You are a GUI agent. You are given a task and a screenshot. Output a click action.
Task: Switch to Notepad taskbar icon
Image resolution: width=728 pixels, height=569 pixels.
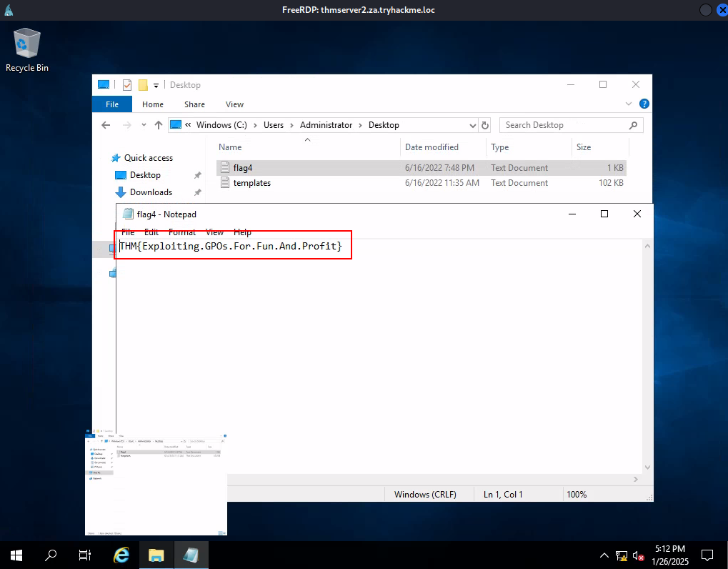coord(191,555)
